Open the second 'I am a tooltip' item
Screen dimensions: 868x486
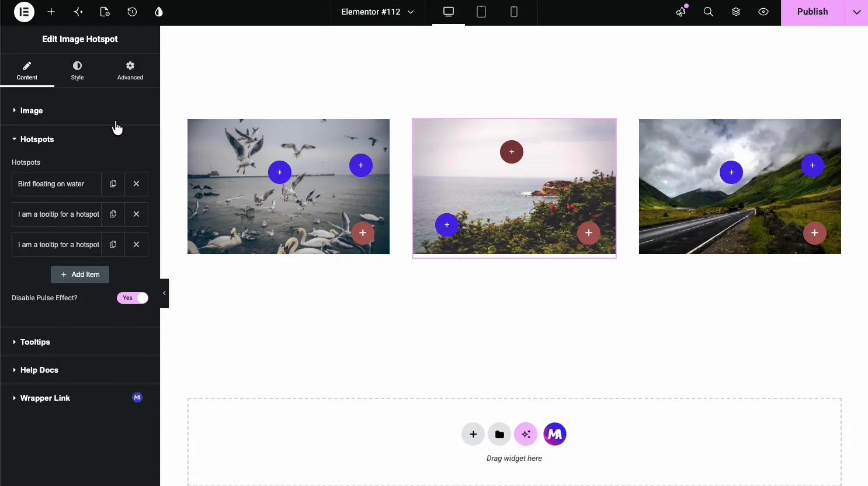coord(57,214)
